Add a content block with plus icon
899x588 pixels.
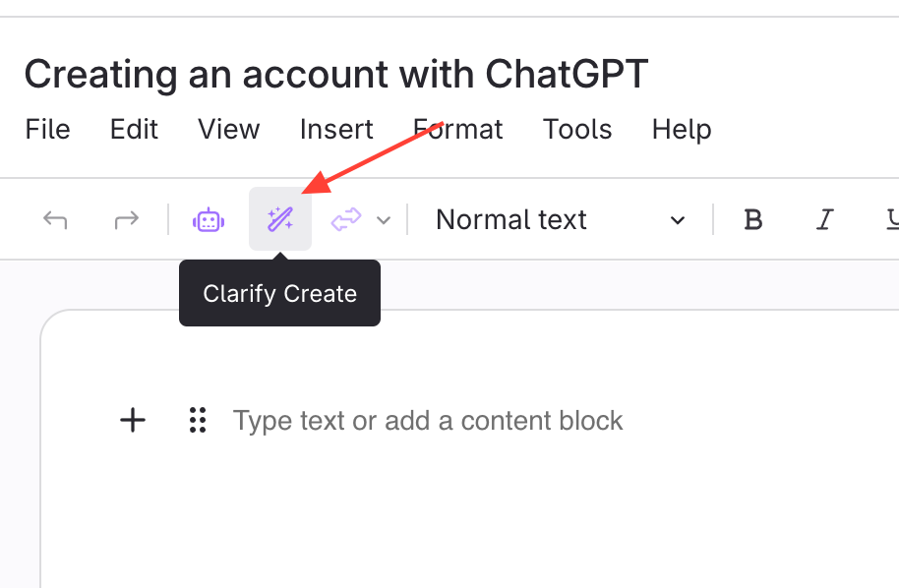pyautogui.click(x=133, y=421)
